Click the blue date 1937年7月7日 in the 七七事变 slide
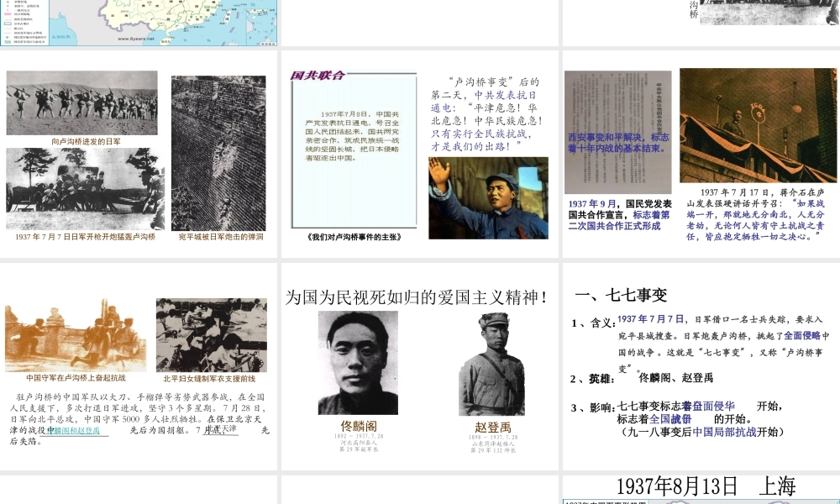Screen dimensions: 840x504 (650, 319)
